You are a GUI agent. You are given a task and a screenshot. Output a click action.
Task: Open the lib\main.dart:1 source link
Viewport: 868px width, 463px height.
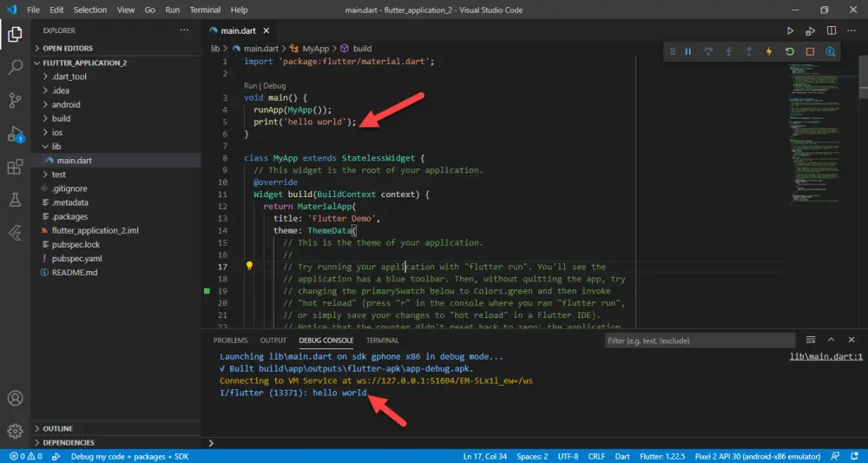826,357
